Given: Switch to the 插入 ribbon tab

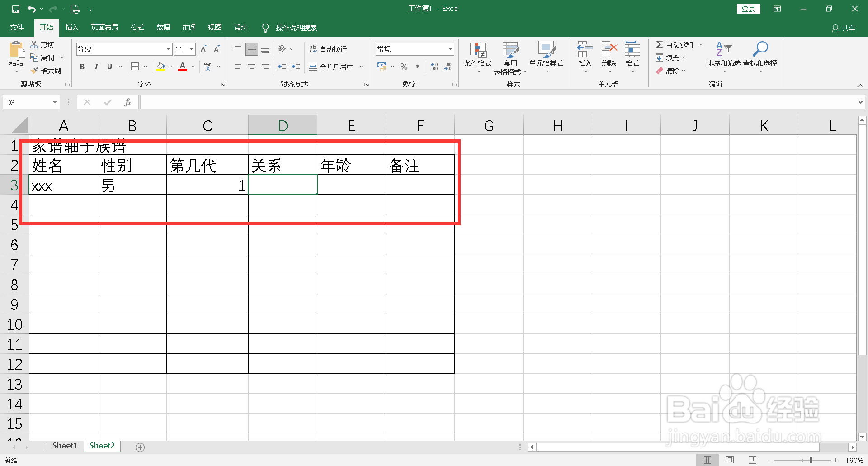Looking at the screenshot, I should (71, 27).
